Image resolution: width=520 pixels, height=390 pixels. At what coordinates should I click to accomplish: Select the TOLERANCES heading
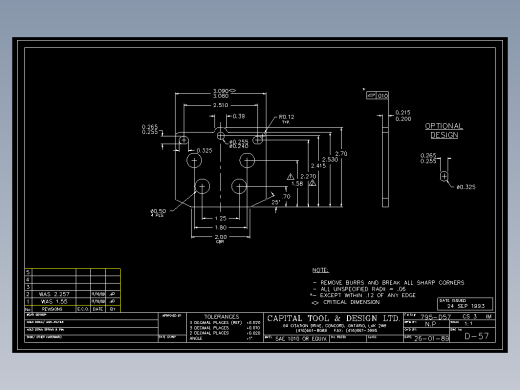click(222, 316)
